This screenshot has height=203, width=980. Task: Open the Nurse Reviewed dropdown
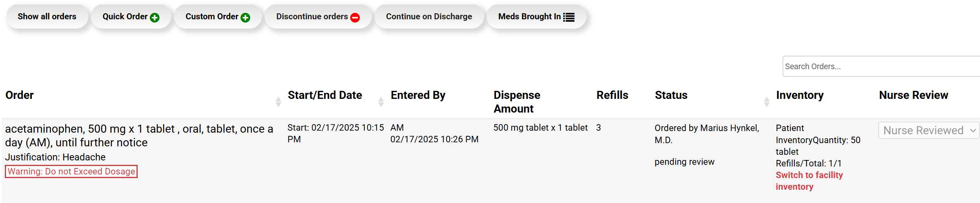tap(928, 130)
